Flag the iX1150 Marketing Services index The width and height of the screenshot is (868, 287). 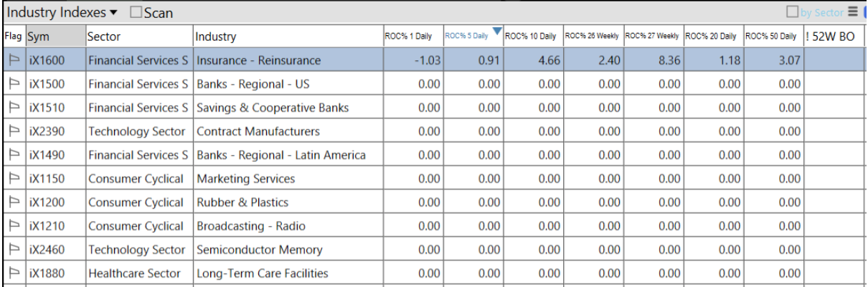(x=14, y=179)
